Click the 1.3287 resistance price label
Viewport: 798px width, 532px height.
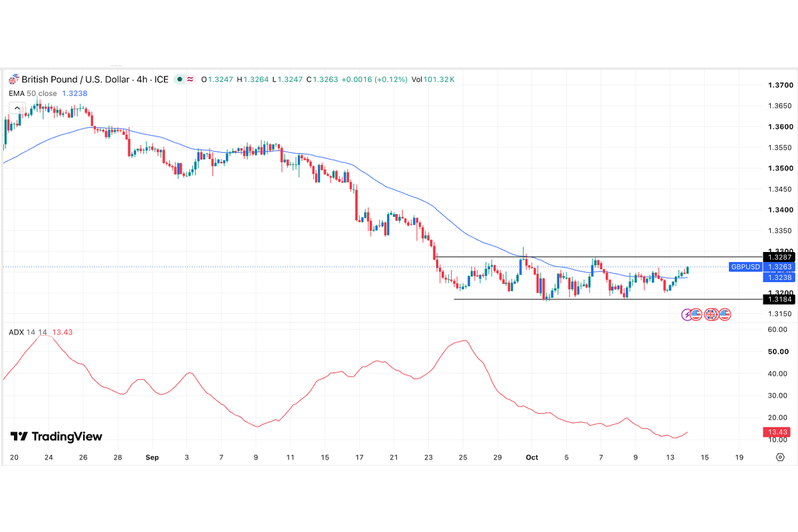point(779,257)
